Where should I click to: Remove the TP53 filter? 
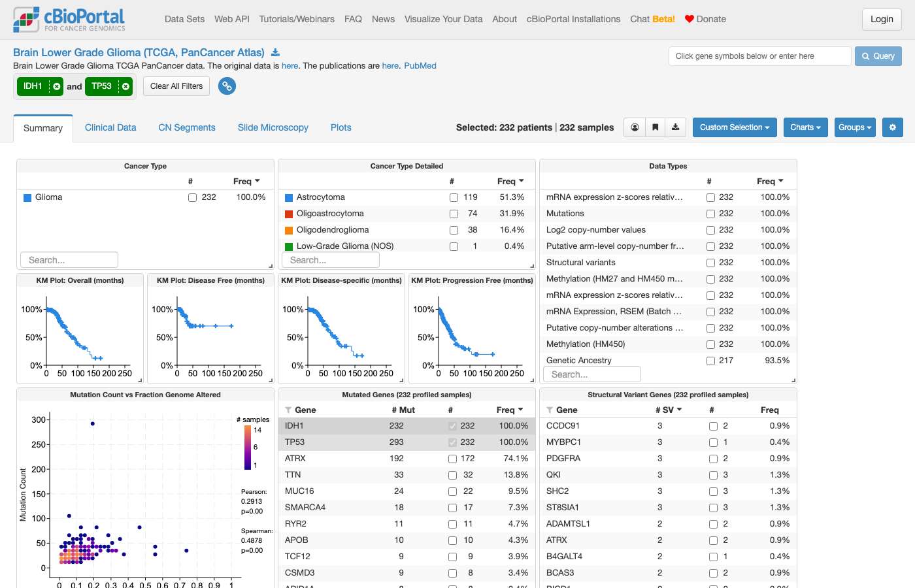pyautogui.click(x=125, y=86)
